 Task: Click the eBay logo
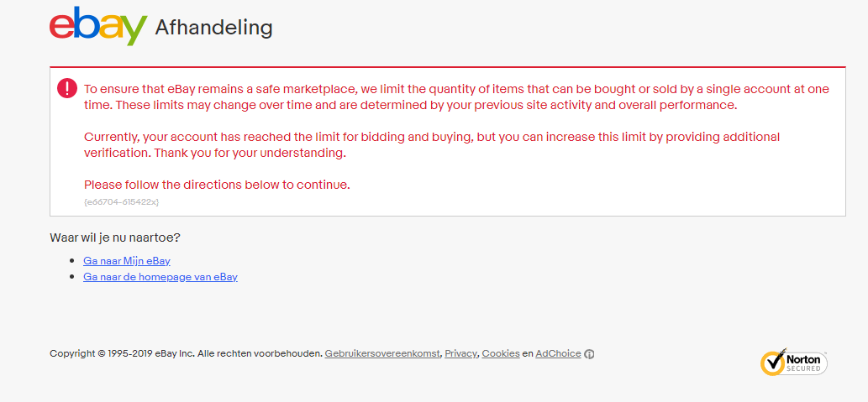point(97,26)
